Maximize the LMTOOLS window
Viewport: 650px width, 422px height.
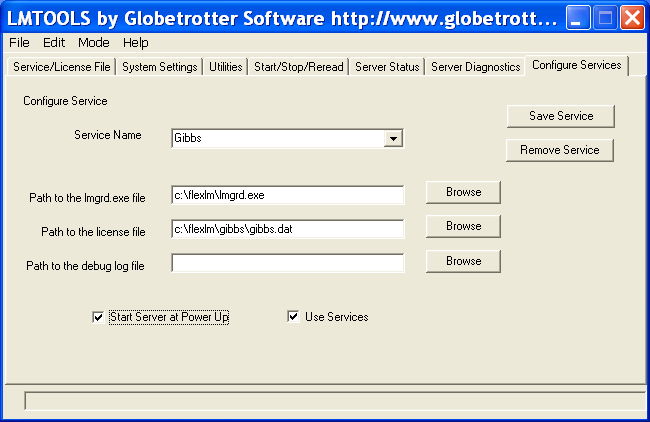click(x=605, y=18)
